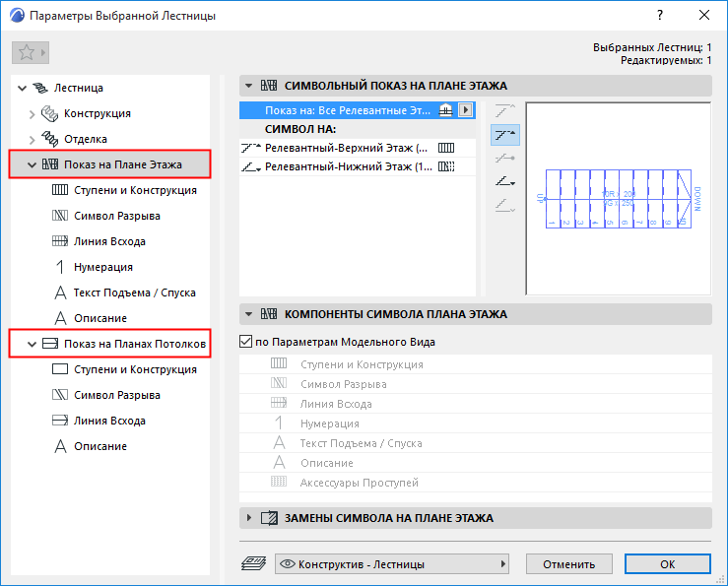
Task: Click Линия Всхода component row
Action: [476, 404]
